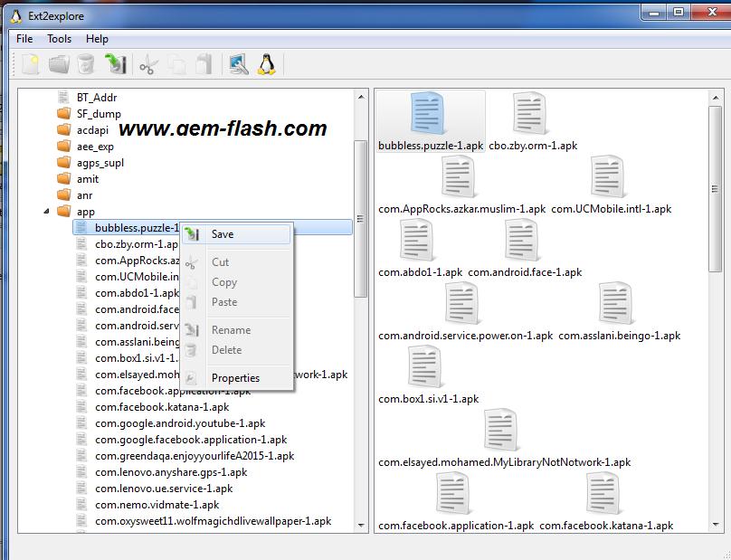The height and width of the screenshot is (560, 731).
Task: Click com.facebook.katana-1.apk icon in right pane
Action: point(603,494)
